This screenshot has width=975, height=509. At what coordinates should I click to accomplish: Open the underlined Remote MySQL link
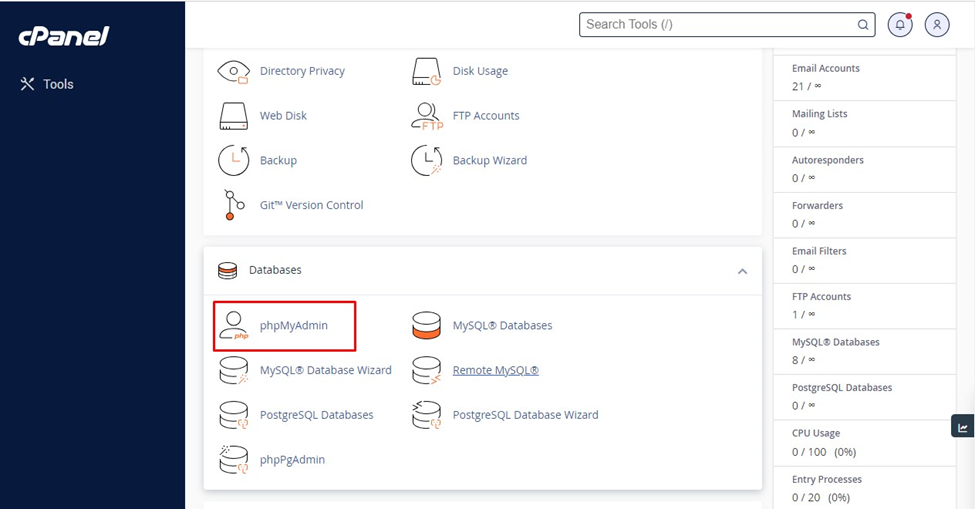click(x=496, y=370)
